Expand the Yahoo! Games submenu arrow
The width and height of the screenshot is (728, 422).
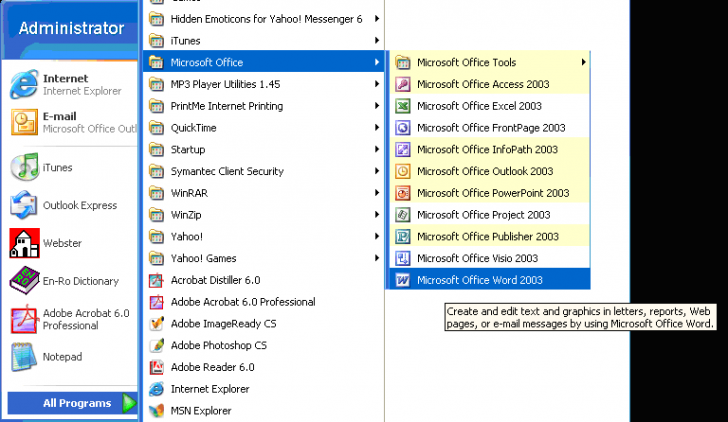click(377, 258)
